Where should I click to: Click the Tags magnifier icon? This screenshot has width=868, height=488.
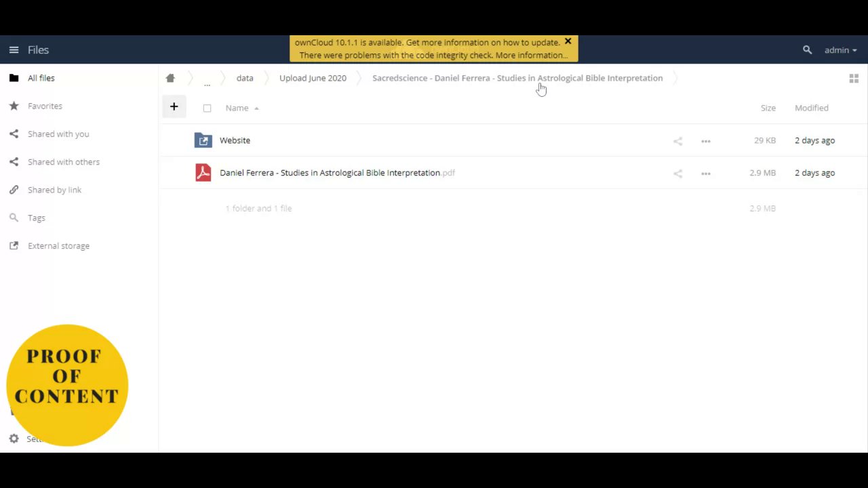[14, 218]
